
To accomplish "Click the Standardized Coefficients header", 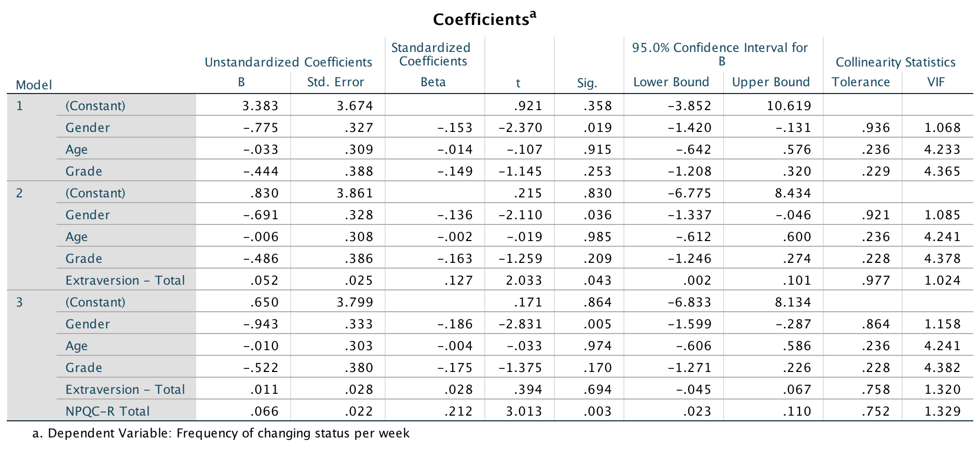I will (431, 55).
